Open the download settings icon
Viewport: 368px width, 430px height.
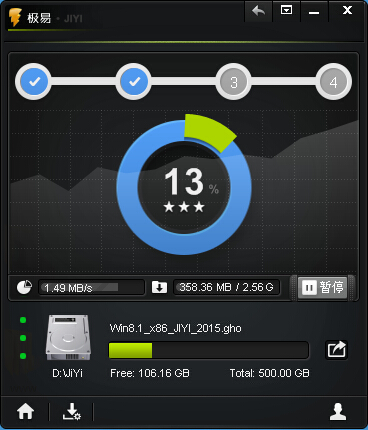click(72, 411)
